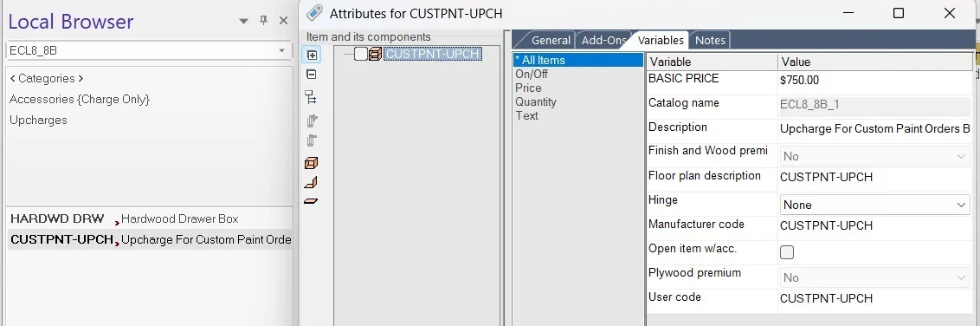This screenshot has height=326, width=980.
Task: Switch to the Add-Ons tab
Action: click(603, 40)
